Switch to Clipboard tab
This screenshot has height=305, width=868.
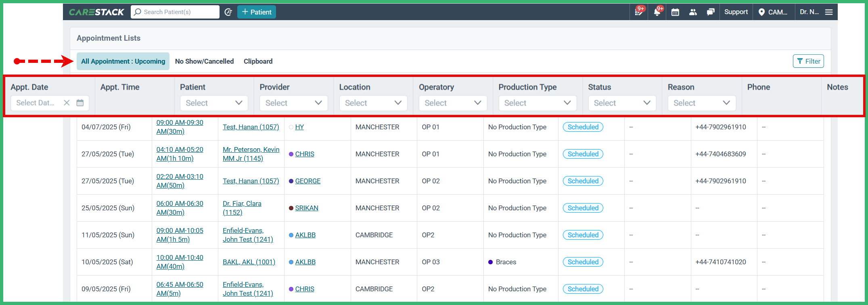[258, 61]
